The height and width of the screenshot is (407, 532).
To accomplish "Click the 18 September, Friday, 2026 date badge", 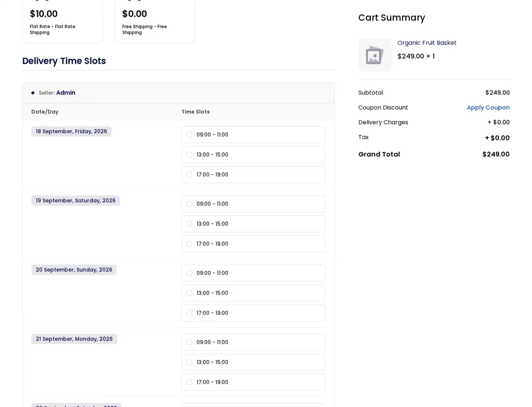I will [x=71, y=131].
